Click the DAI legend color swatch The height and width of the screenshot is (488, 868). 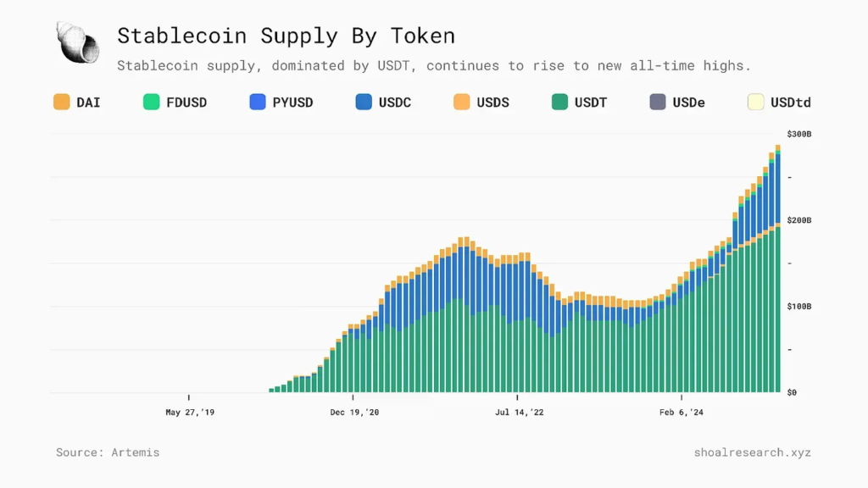click(61, 102)
